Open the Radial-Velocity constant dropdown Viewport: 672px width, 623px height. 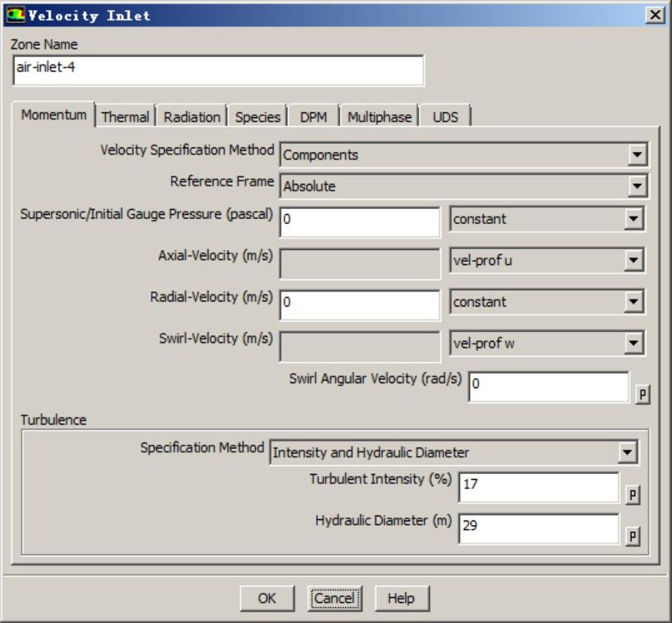tap(547, 302)
